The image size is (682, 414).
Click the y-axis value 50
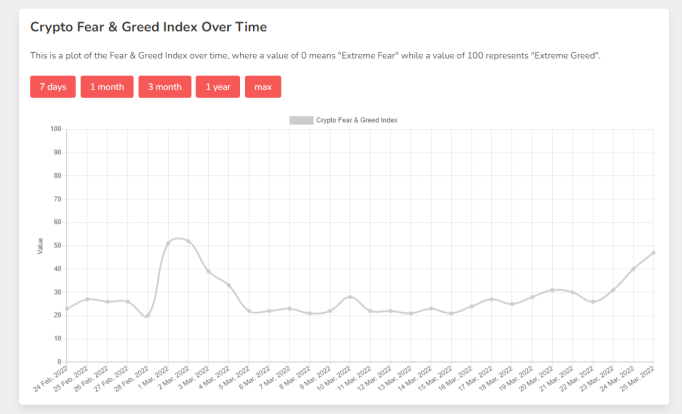pyautogui.click(x=57, y=245)
